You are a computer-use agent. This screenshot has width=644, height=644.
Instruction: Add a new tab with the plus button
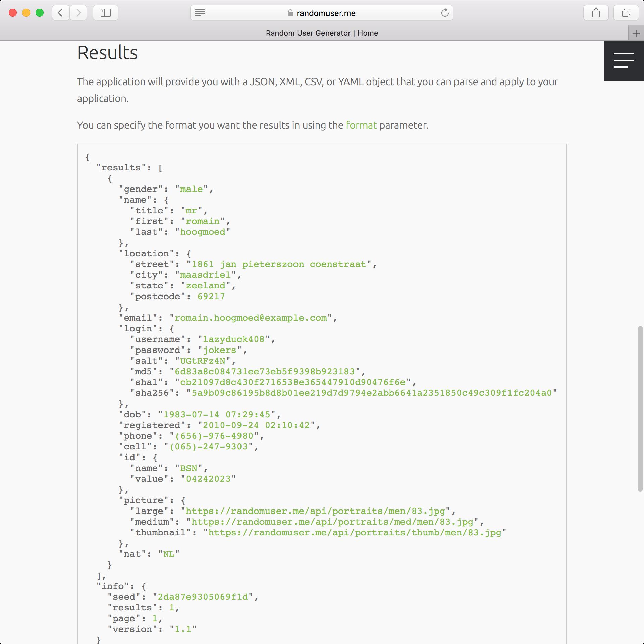click(x=636, y=33)
